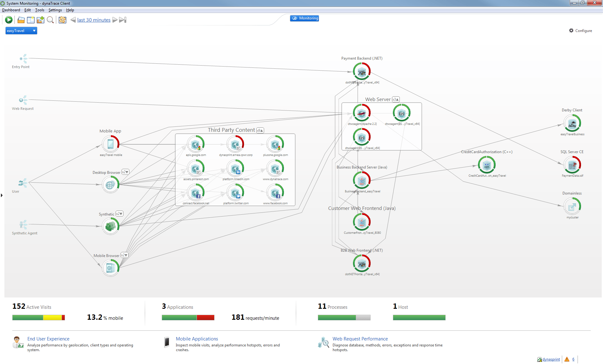Select the BusinessBackend_easyTravel Java node
603x364 pixels.
pyautogui.click(x=362, y=180)
